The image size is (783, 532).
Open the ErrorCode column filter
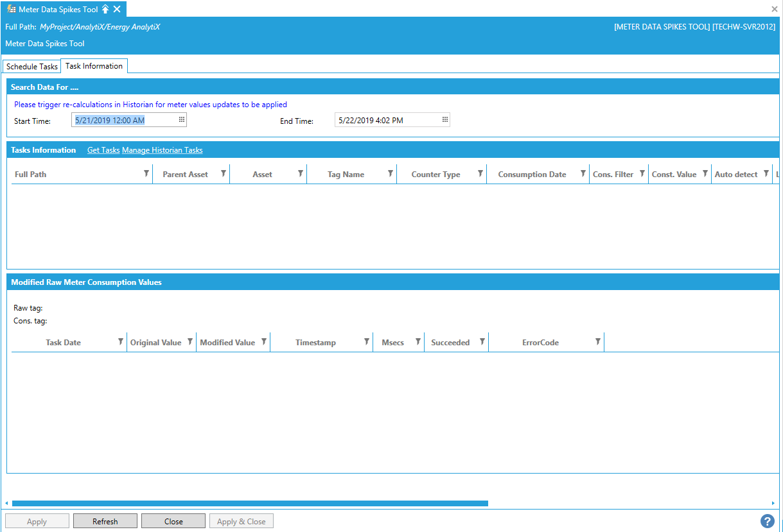click(x=597, y=342)
